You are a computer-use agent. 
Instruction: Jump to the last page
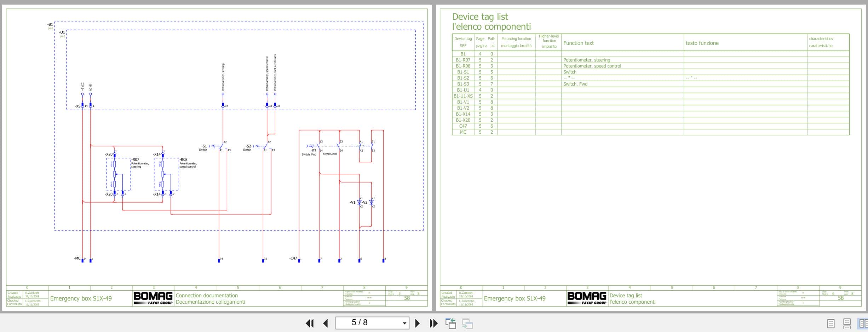point(432,323)
